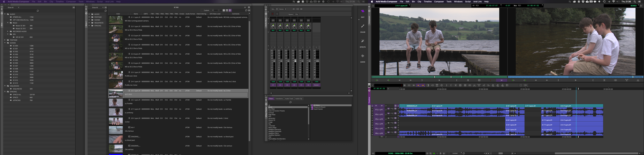This screenshot has height=155, width=644.
Task: Solo channel A1 in the Audio Mixer
Action: coord(272,47)
